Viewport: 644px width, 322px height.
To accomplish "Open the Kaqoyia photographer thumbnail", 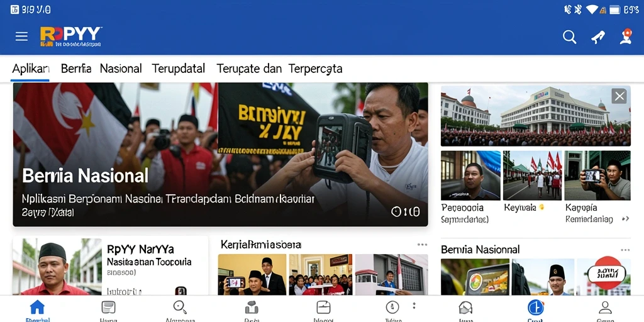I will pyautogui.click(x=597, y=175).
